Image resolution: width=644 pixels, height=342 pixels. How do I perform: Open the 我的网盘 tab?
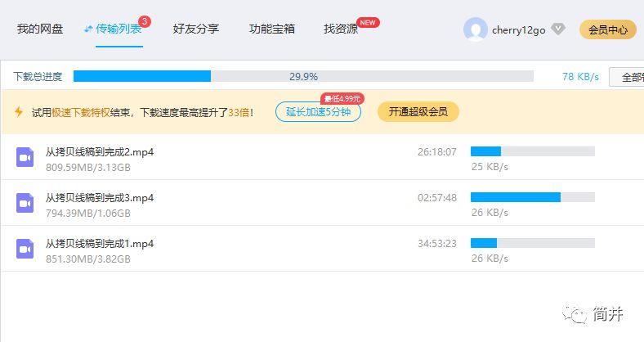[x=40, y=29]
